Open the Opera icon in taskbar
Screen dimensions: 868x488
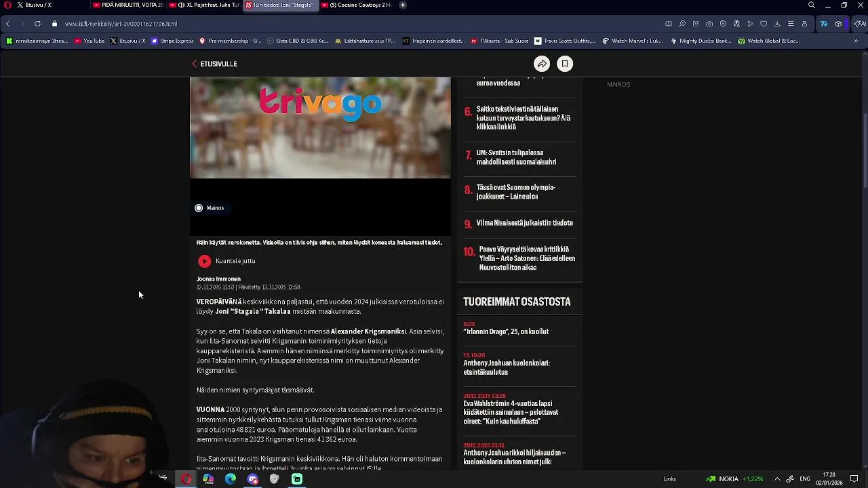point(186,479)
